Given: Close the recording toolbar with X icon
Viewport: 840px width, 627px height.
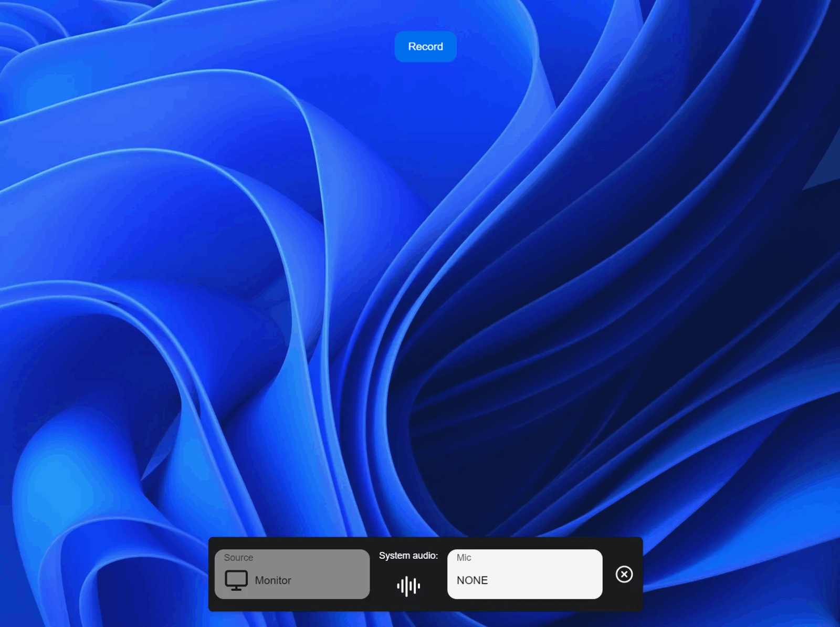Looking at the screenshot, I should (x=624, y=574).
